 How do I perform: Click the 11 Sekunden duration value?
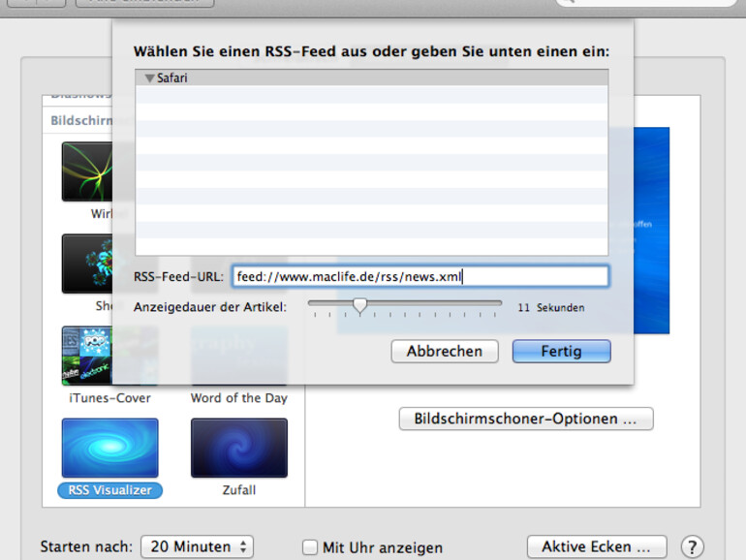click(x=551, y=308)
